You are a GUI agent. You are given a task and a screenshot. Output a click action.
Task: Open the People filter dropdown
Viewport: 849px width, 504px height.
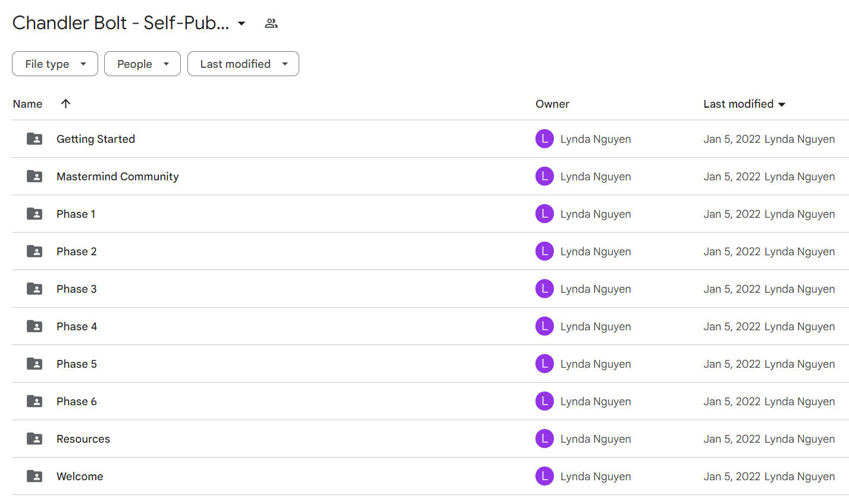click(x=142, y=64)
